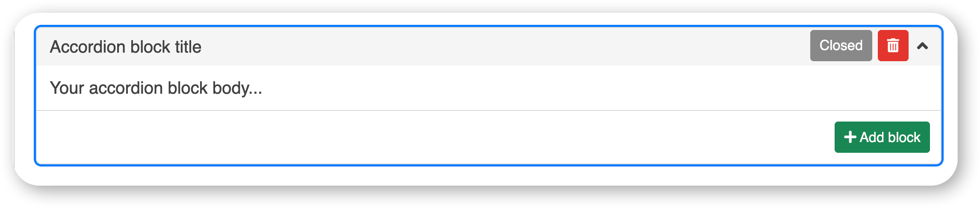
Task: Click the word "title" in header
Action: click(187, 47)
